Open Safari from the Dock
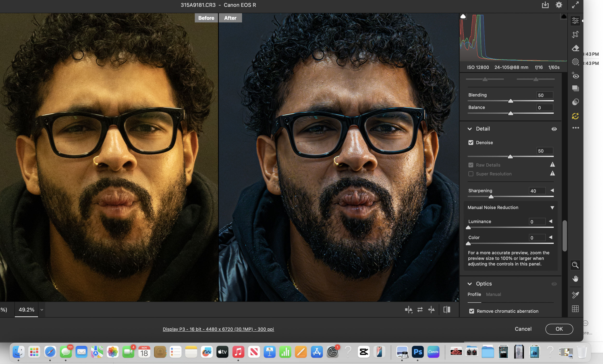The width and height of the screenshot is (603, 364). pos(50,352)
